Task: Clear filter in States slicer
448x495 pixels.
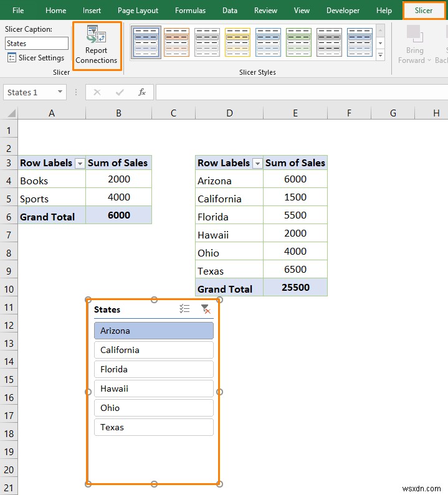Action: 206,309
